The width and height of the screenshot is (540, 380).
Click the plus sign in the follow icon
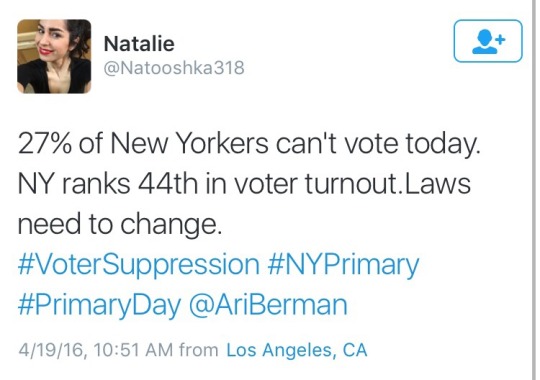pyautogui.click(x=501, y=39)
